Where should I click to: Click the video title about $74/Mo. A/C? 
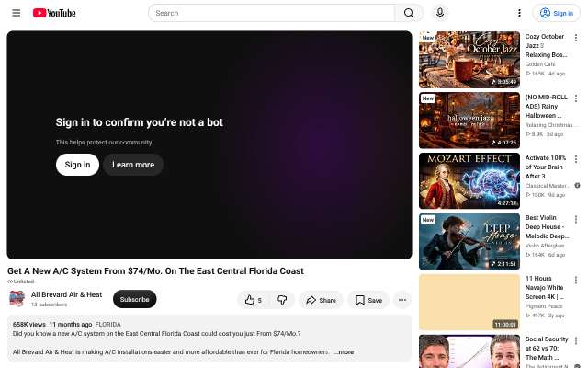coord(155,271)
